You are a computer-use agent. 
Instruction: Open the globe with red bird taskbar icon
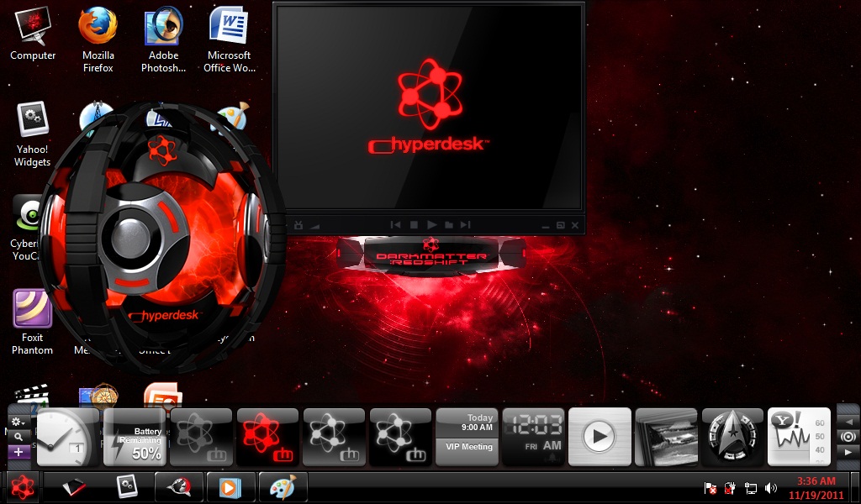(180, 487)
